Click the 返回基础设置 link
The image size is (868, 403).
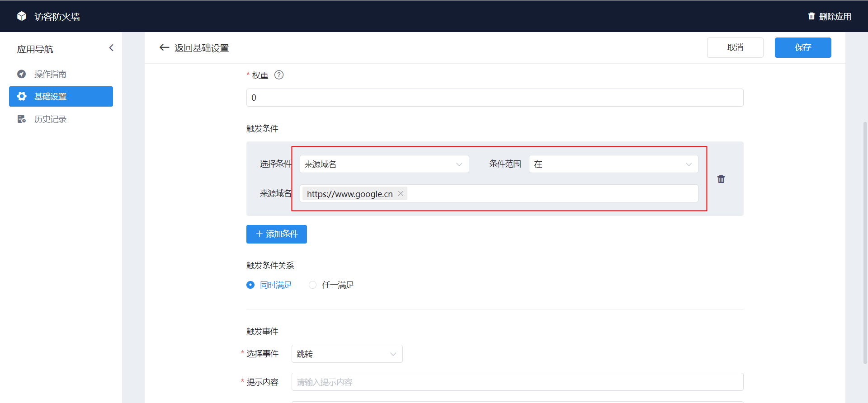pos(194,47)
